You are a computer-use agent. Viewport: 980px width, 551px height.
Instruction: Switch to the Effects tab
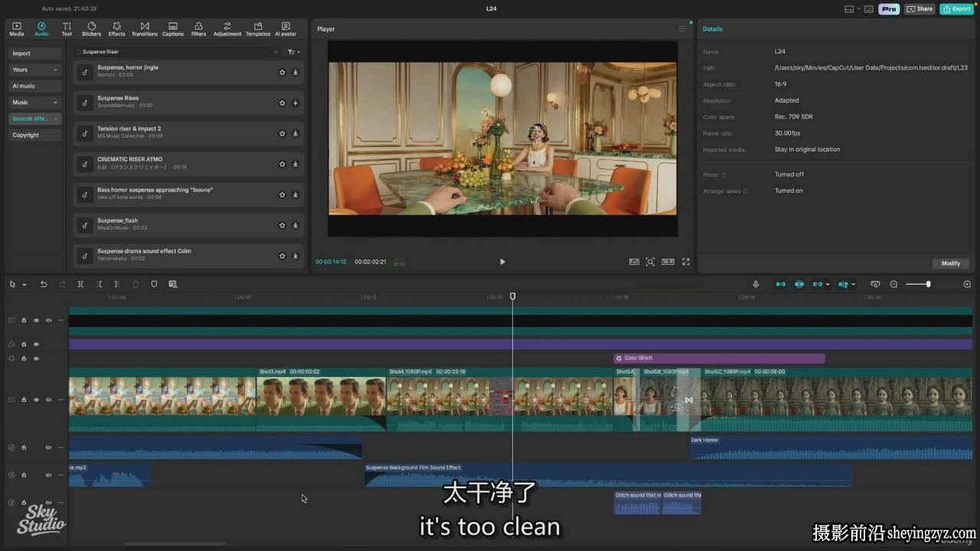(116, 29)
